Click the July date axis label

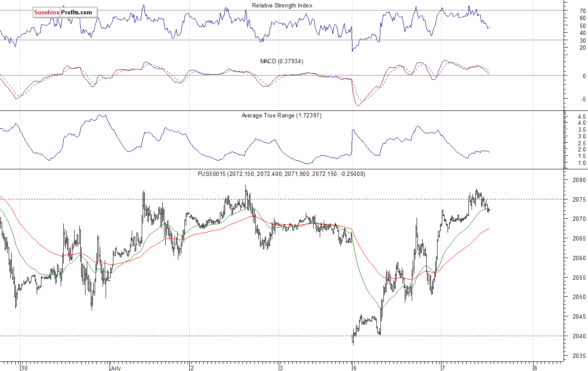tap(116, 368)
